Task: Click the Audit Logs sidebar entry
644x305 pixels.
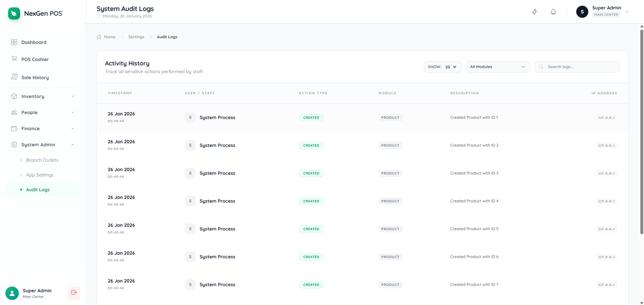Action: coord(38,190)
